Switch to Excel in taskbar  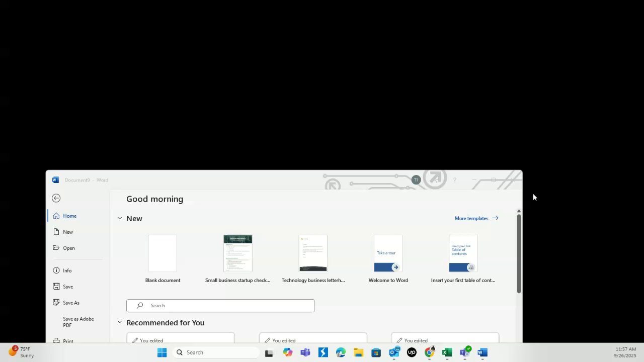[x=447, y=352]
